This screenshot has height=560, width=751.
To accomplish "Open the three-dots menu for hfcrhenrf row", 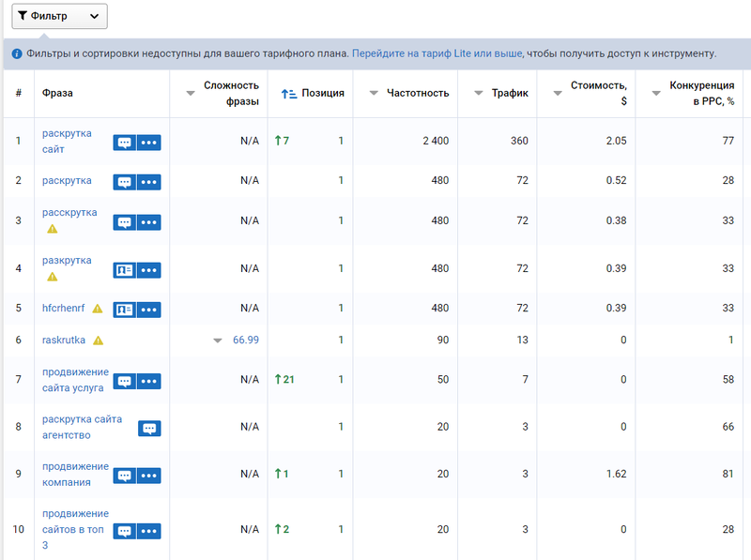I will [149, 310].
